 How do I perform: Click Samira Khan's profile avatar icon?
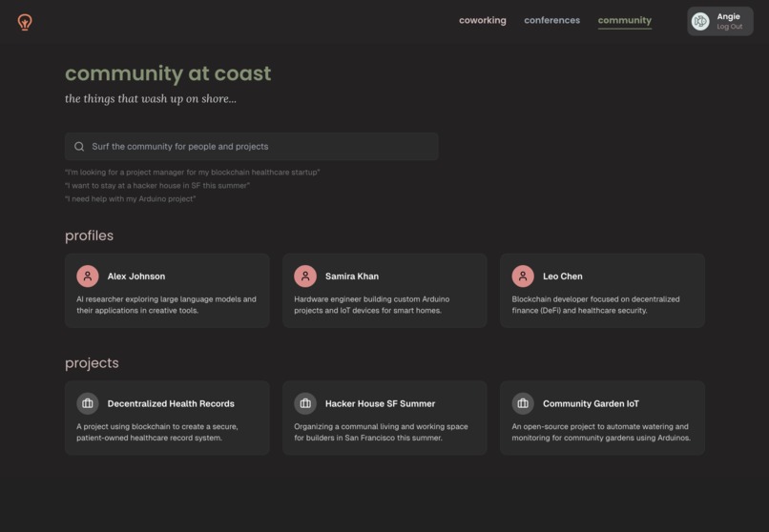305,276
